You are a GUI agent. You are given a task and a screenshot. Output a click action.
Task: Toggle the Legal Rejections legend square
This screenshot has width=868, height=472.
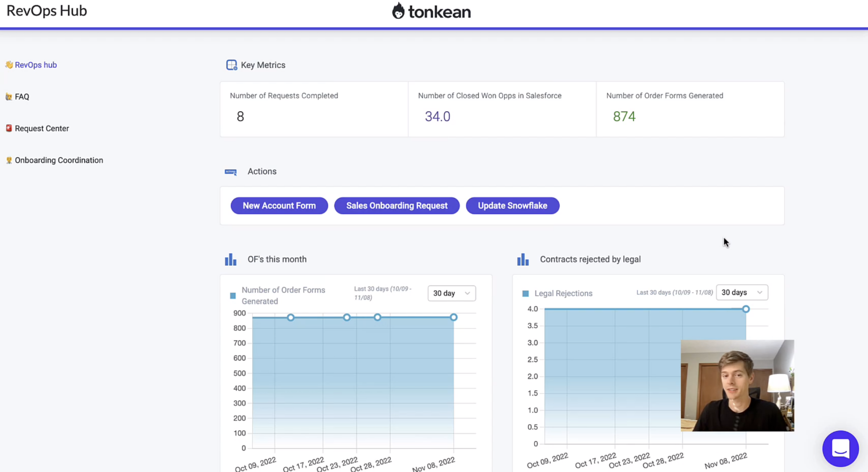click(x=526, y=293)
